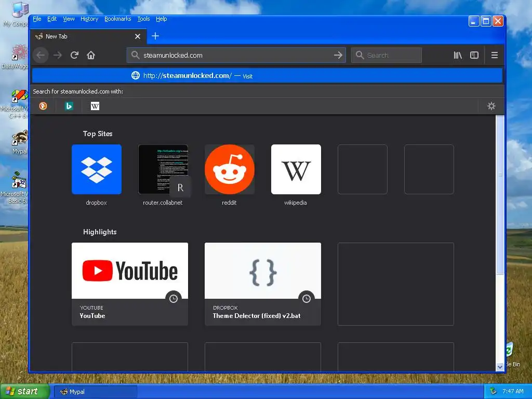The width and height of the screenshot is (532, 399).
Task: Open the My Computer desktop icon
Action: pyautogui.click(x=16, y=14)
